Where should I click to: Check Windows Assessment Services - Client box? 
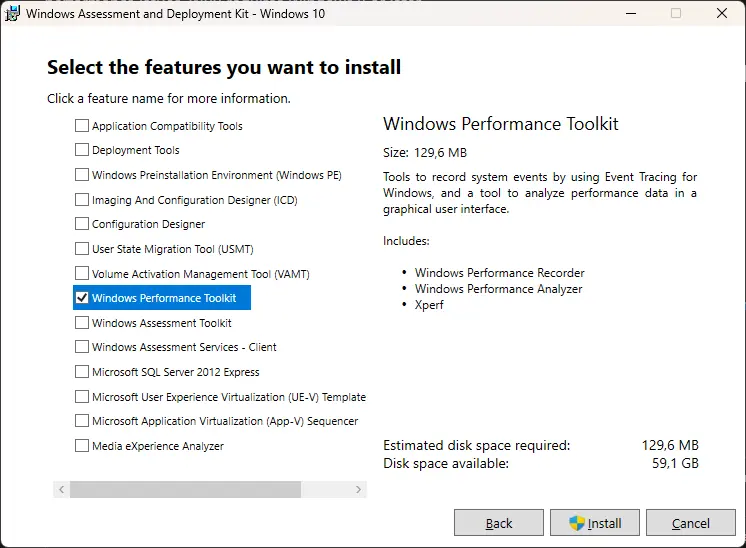point(82,347)
